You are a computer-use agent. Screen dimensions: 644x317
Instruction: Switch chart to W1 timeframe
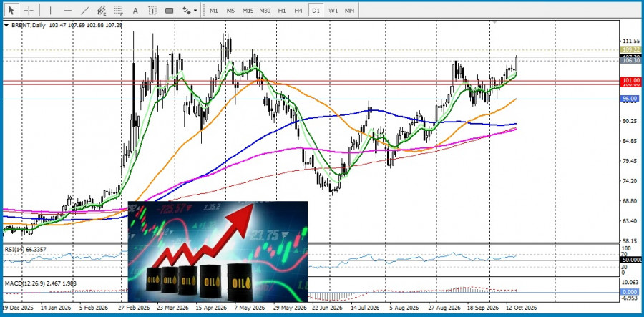point(333,11)
